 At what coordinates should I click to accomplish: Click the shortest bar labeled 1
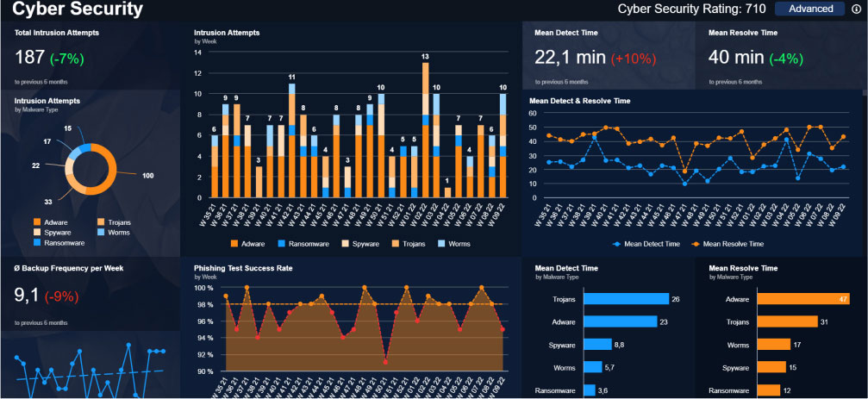[x=447, y=192]
